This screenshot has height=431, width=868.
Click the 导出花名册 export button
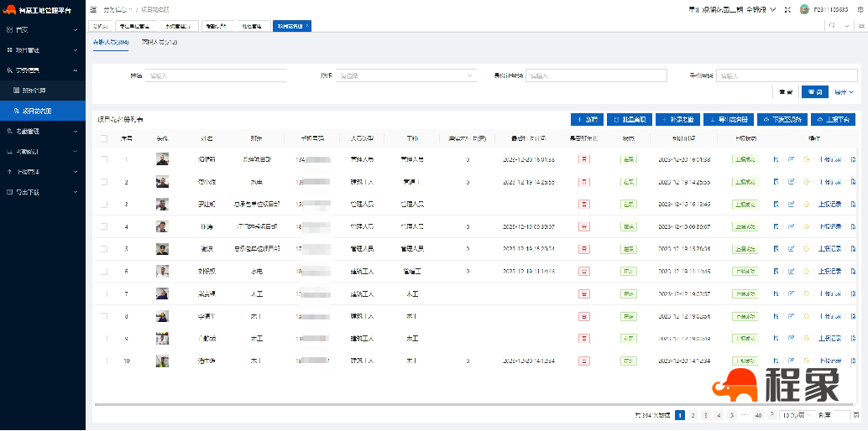tap(729, 120)
